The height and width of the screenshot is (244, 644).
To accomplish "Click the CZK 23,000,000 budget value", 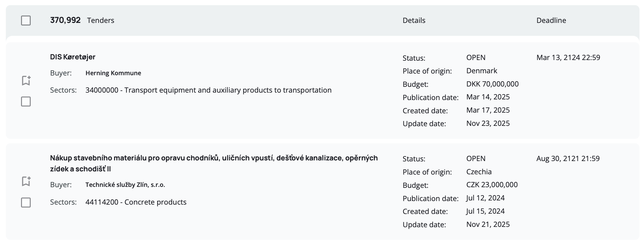I will tap(492, 185).
